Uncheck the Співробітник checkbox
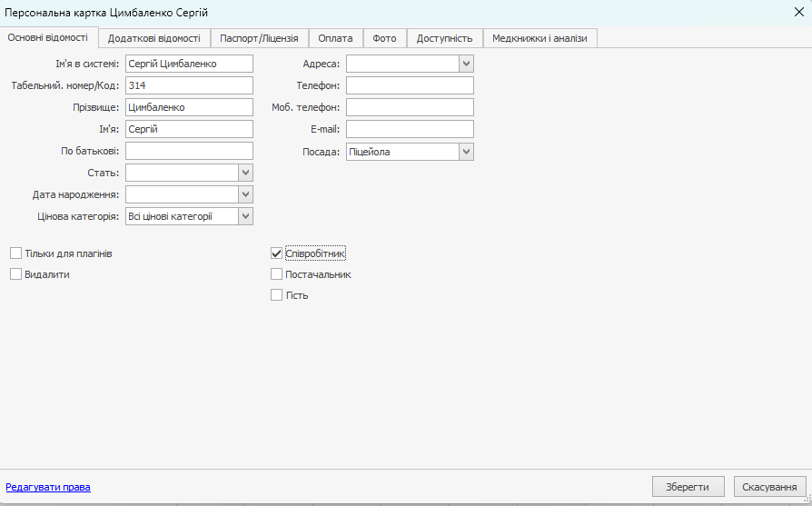Viewport: 812px width, 506px height. tap(277, 253)
